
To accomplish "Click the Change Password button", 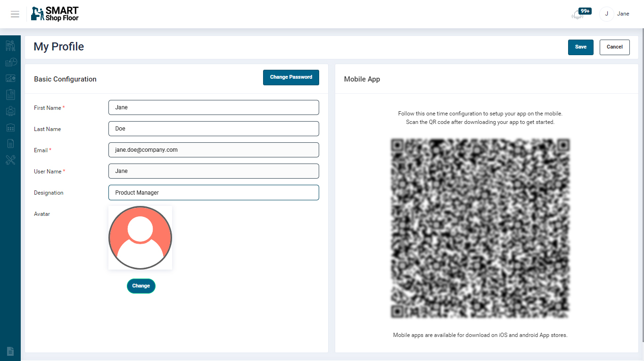I will pyautogui.click(x=291, y=77).
